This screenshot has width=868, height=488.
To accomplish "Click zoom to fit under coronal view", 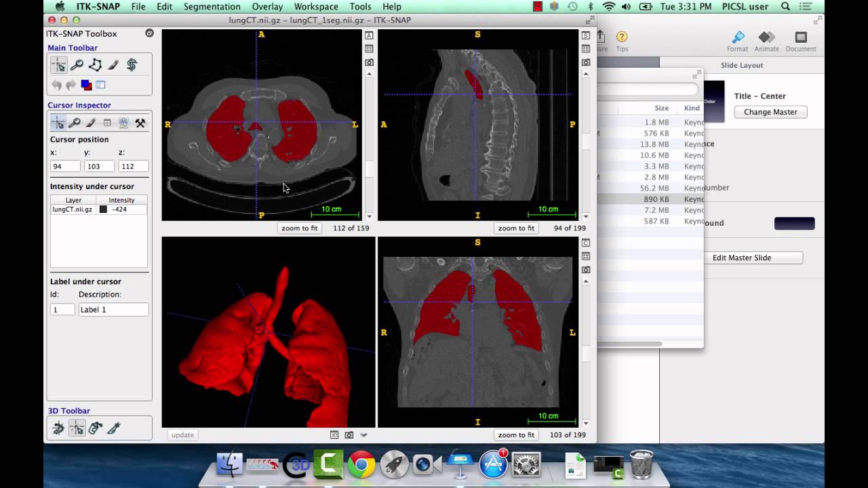I will click(516, 435).
